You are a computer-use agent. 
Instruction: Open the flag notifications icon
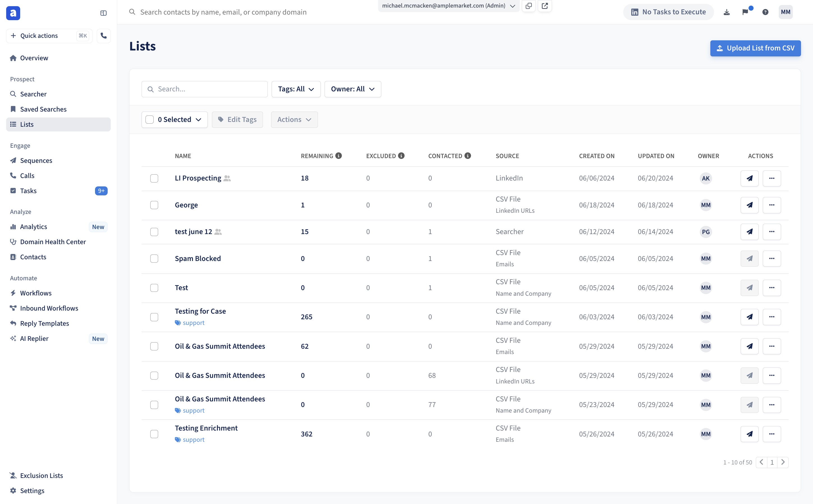pos(745,12)
